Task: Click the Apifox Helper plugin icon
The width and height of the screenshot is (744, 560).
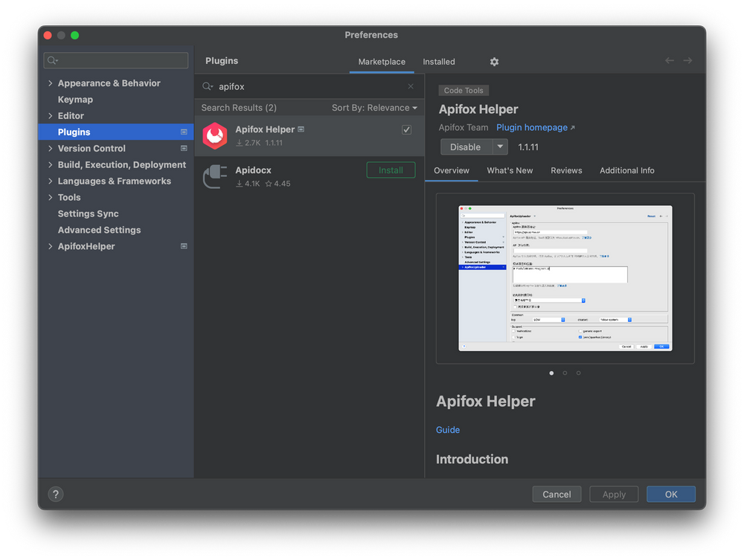Action: tap(214, 135)
